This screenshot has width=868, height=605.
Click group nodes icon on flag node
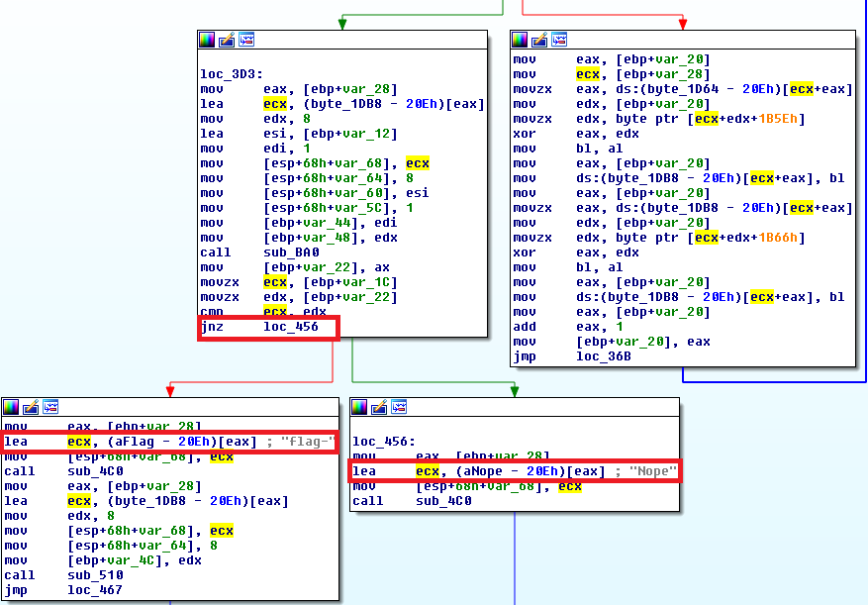tap(51, 407)
